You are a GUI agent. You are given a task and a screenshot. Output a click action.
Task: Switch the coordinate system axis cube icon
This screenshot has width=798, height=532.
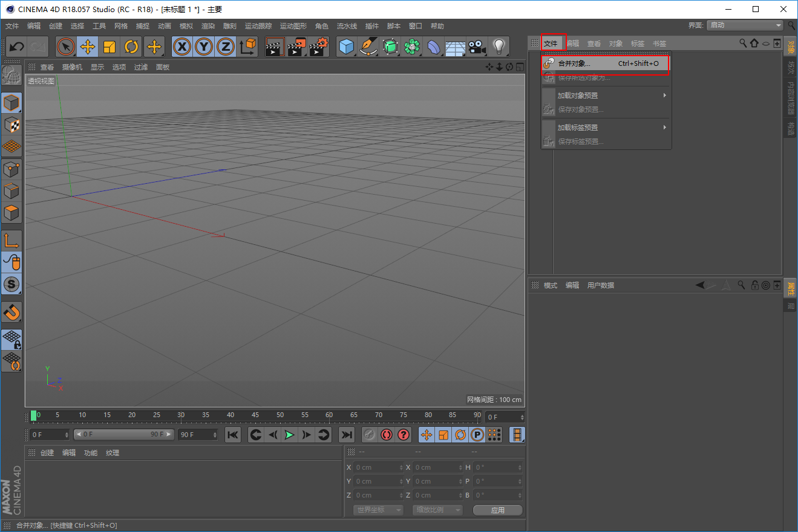[x=247, y=47]
